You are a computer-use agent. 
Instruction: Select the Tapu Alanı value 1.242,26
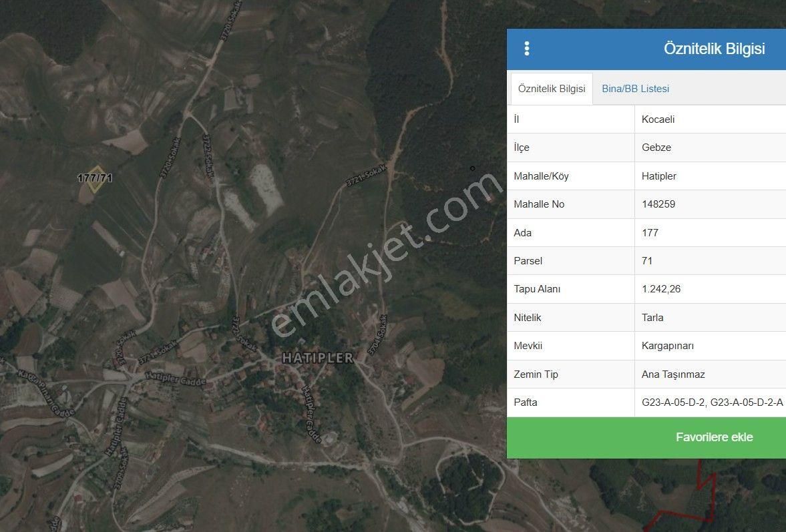(x=660, y=288)
